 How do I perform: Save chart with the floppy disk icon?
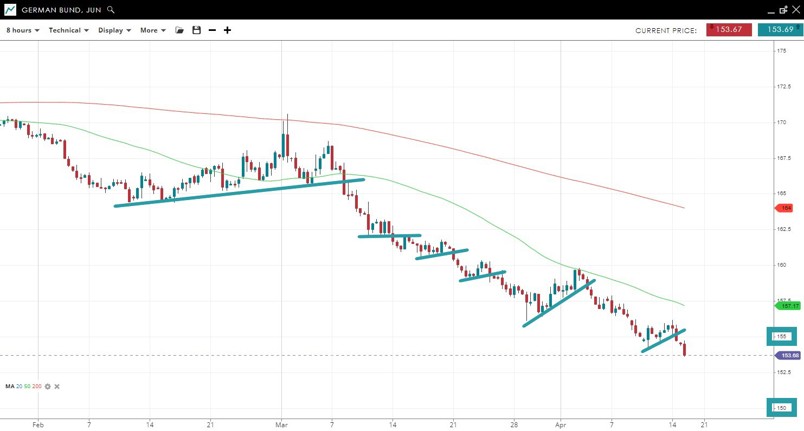coord(196,30)
